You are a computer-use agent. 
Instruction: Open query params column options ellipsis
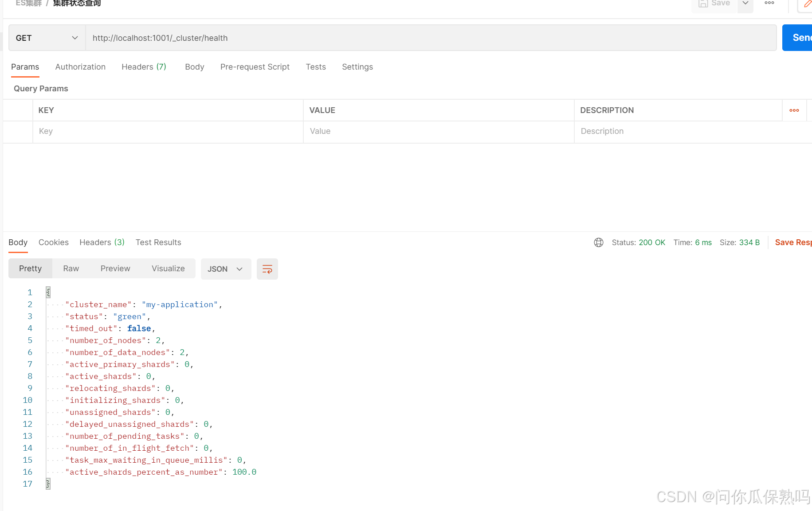(794, 110)
